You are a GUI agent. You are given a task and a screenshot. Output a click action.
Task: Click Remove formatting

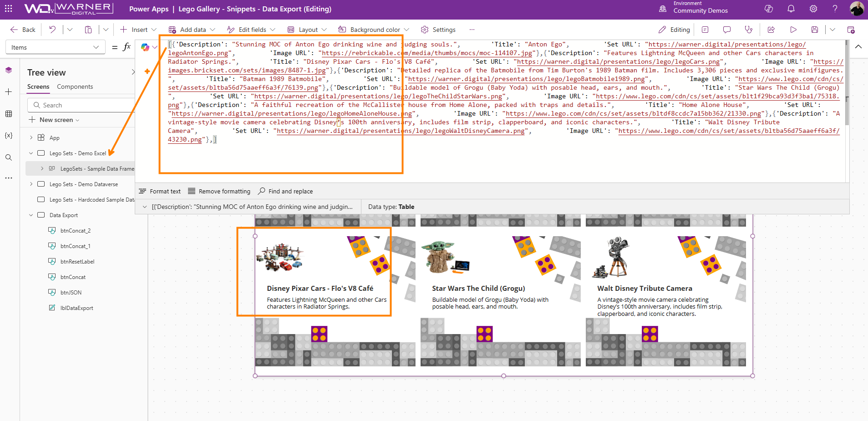click(219, 191)
